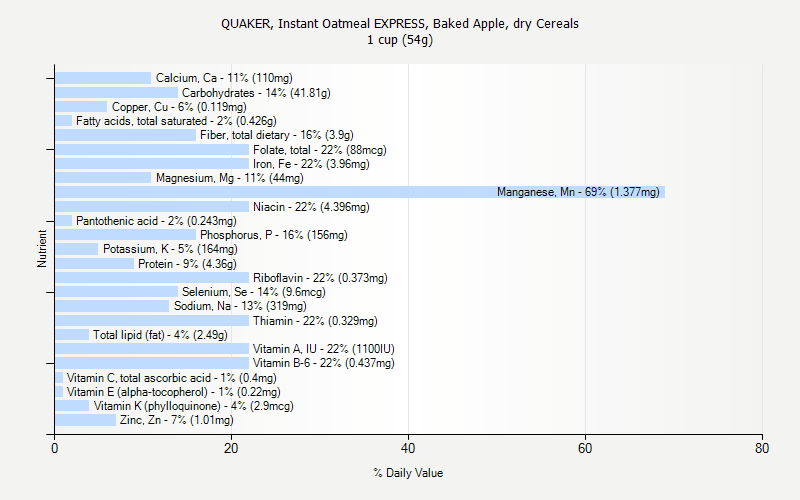Select the 'Carbohydrates - 14% (41.81g)' label
This screenshot has width=800, height=500.
click(256, 93)
